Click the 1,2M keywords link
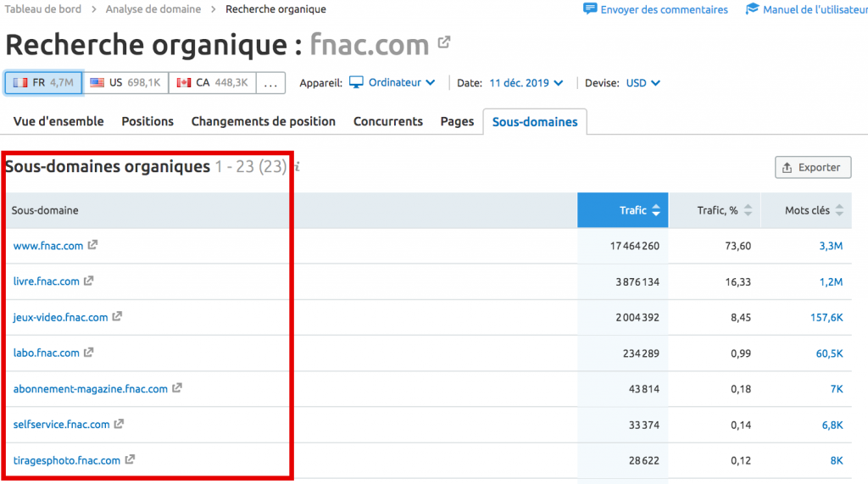 coord(831,282)
